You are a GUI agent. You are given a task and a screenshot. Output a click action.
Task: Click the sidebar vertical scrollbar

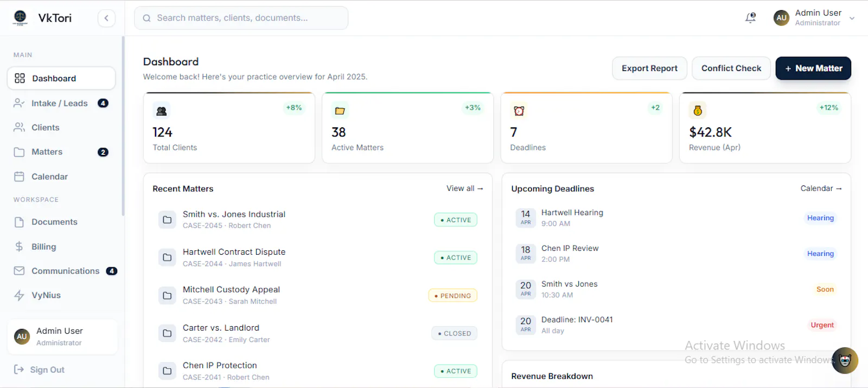point(123,126)
